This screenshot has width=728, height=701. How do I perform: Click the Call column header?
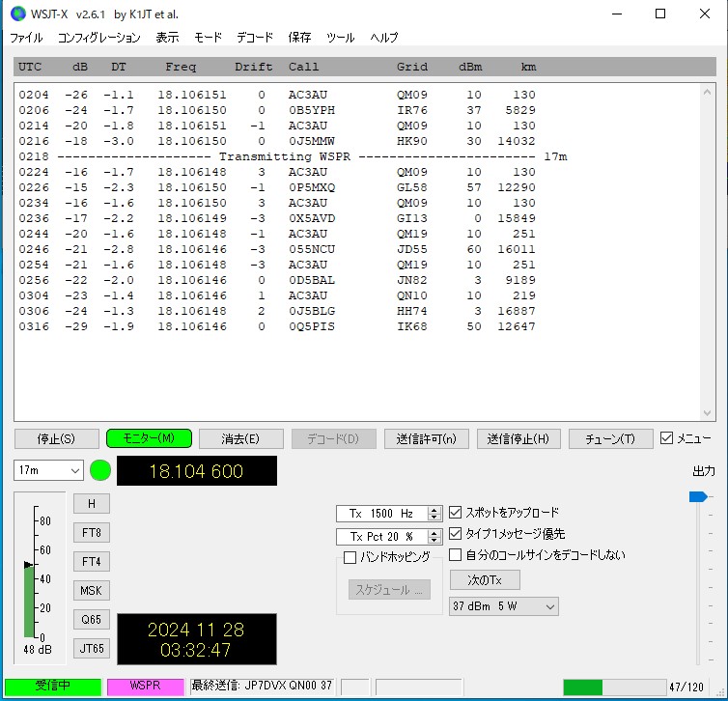pos(303,67)
